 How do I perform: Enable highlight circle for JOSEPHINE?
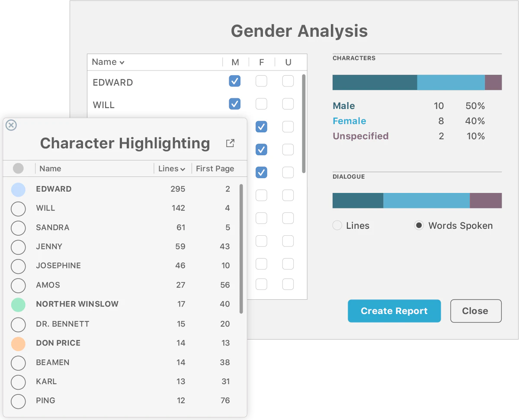tap(18, 266)
